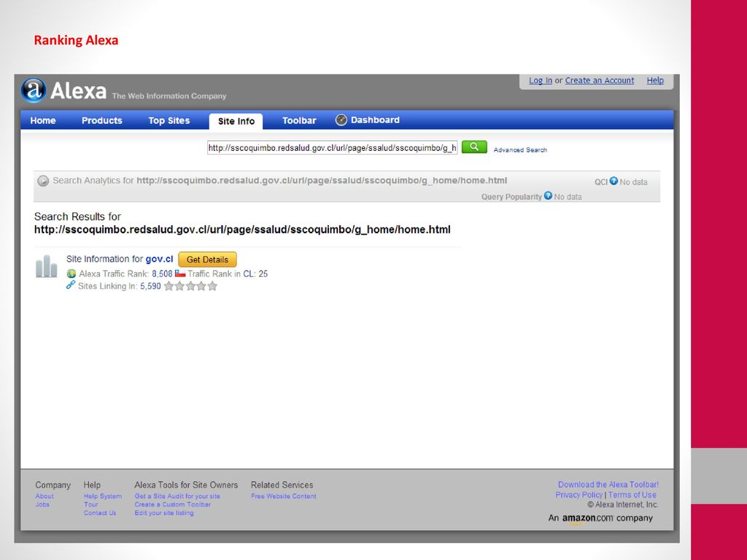
Task: Click the Contact Us footer link
Action: (100, 513)
